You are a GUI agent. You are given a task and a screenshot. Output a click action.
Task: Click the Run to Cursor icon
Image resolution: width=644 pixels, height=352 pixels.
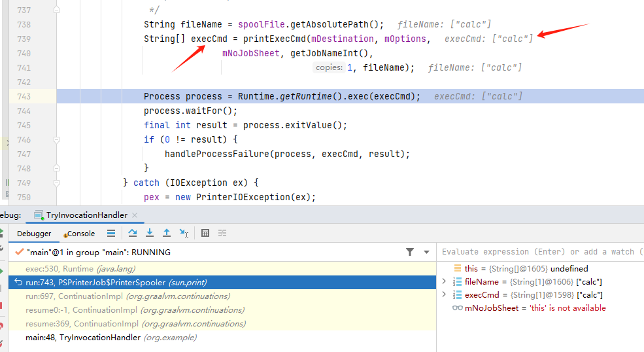coord(184,233)
